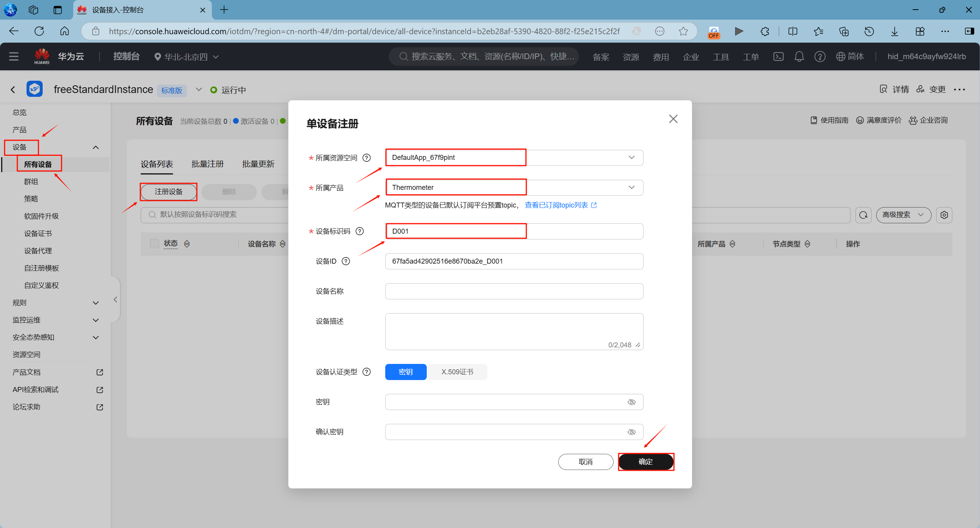
Task: Open the notification bell
Action: (799, 56)
